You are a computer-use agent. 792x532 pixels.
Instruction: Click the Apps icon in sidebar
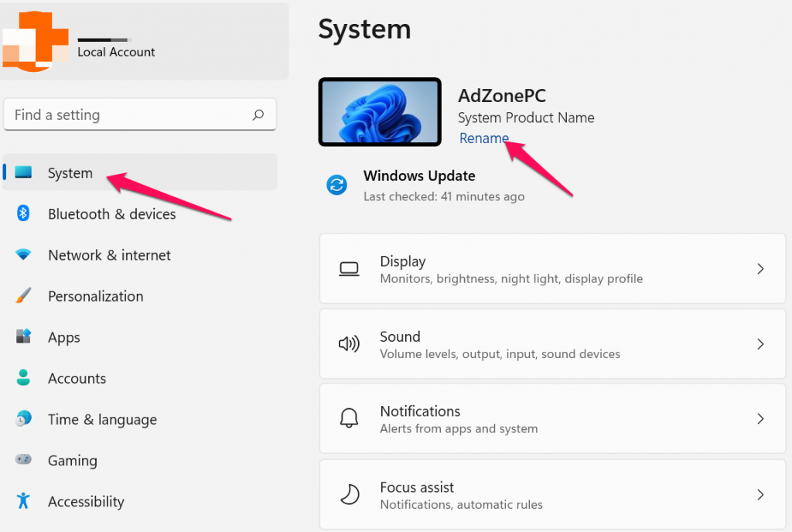tap(23, 336)
